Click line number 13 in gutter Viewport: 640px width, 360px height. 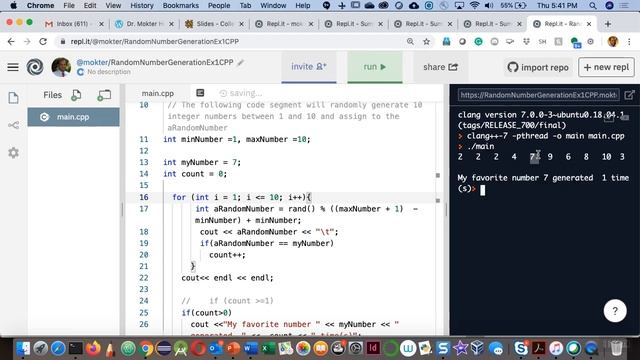click(144, 162)
